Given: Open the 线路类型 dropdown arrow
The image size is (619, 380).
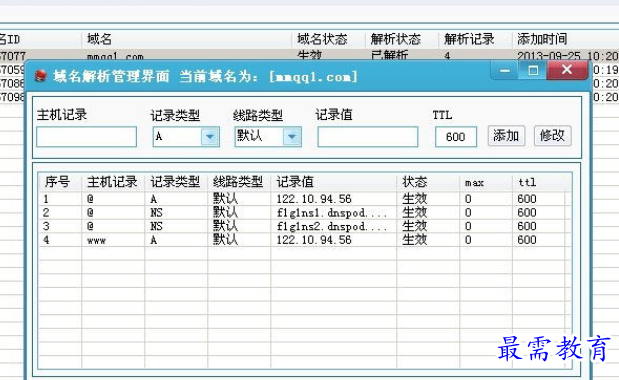Looking at the screenshot, I should pos(292,137).
